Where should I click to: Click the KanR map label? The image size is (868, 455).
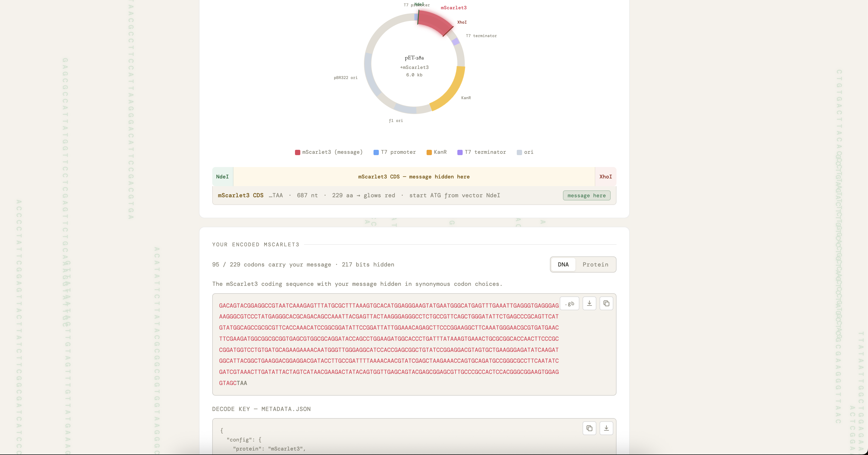[x=466, y=98]
